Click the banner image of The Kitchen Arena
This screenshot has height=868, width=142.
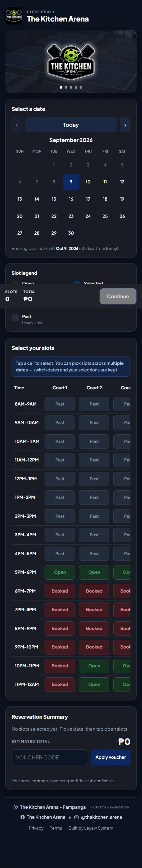(71, 61)
